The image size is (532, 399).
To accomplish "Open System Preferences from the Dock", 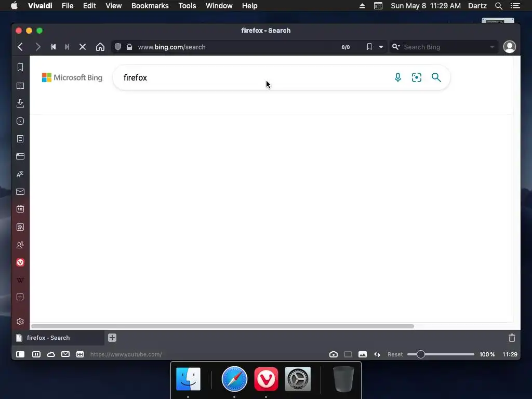I will click(298, 379).
